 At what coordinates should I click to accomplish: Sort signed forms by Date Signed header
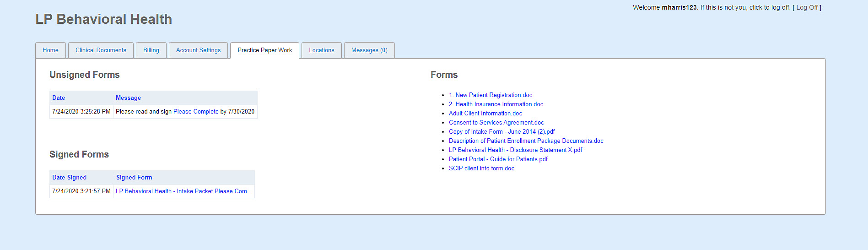click(x=69, y=178)
